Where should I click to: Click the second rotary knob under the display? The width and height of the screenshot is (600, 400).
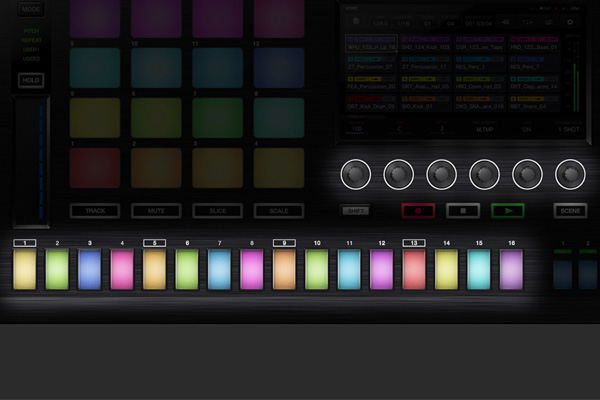(399, 174)
